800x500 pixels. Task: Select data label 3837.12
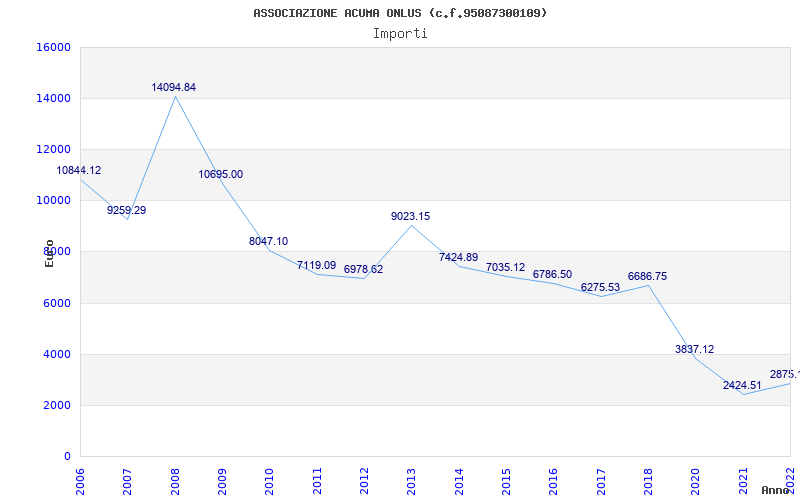694,349
